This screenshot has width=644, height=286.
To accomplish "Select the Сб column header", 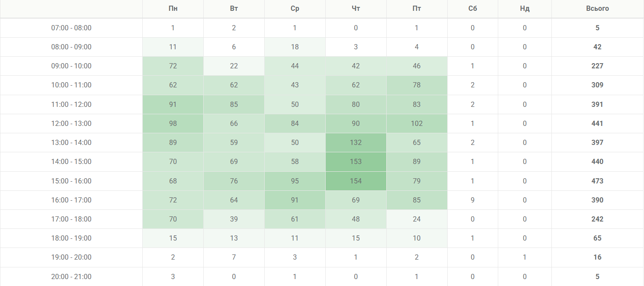I will coord(473,9).
